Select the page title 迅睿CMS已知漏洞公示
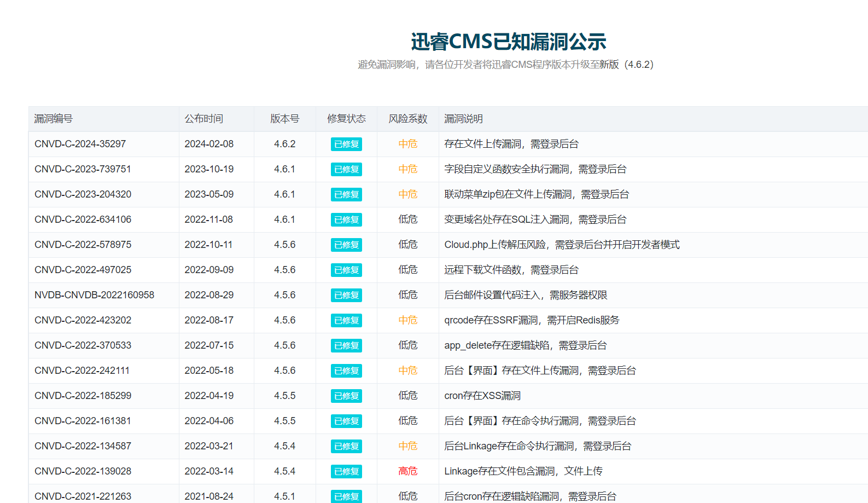Screen dimensions: 868x503 508,42
